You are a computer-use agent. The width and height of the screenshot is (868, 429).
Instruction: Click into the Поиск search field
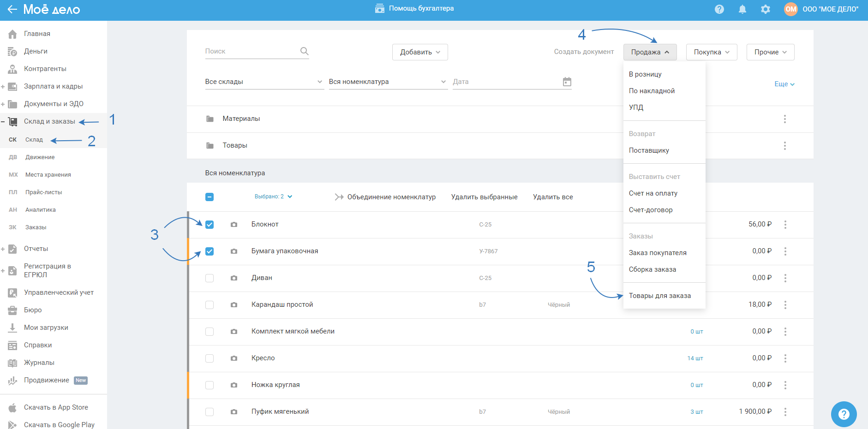[x=251, y=51]
